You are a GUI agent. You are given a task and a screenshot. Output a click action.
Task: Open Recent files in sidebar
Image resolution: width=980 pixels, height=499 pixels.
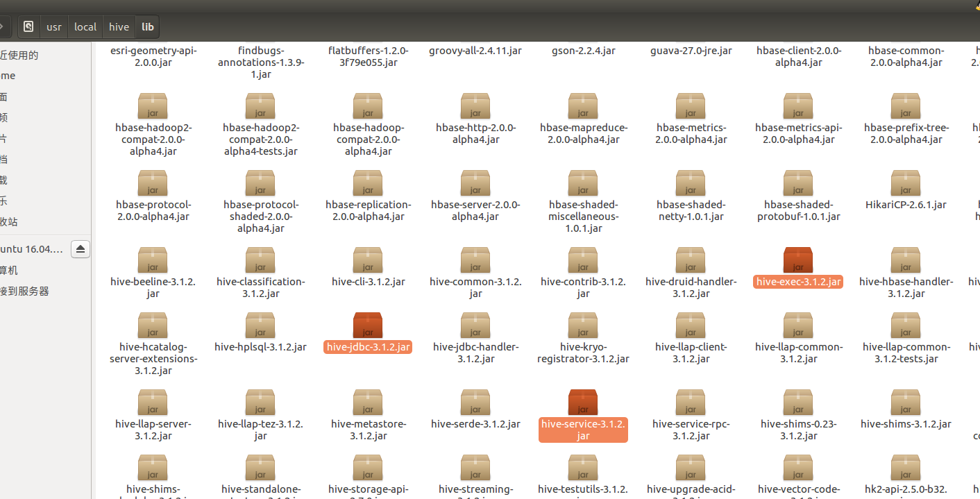click(19, 56)
